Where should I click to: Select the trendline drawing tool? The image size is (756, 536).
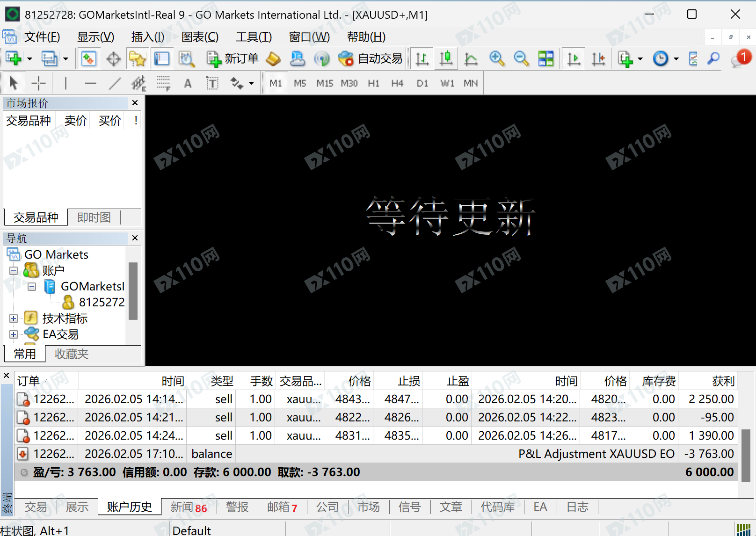pyautogui.click(x=115, y=83)
